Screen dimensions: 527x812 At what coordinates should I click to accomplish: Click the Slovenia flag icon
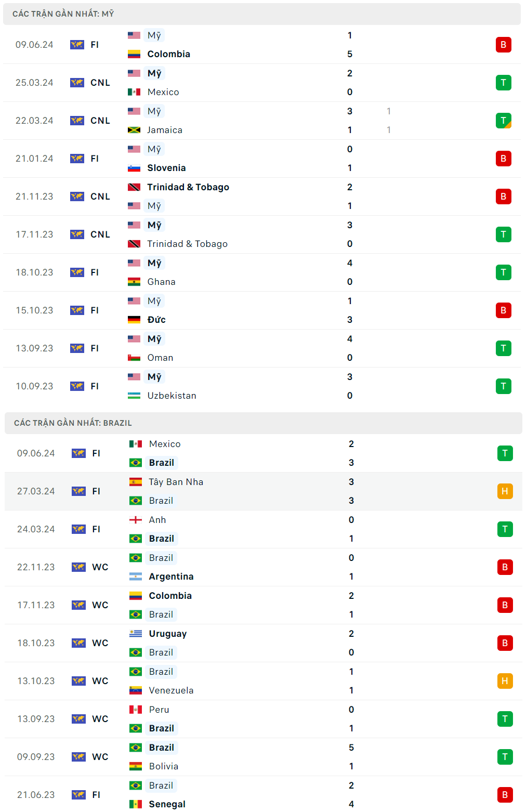pyautogui.click(x=134, y=168)
